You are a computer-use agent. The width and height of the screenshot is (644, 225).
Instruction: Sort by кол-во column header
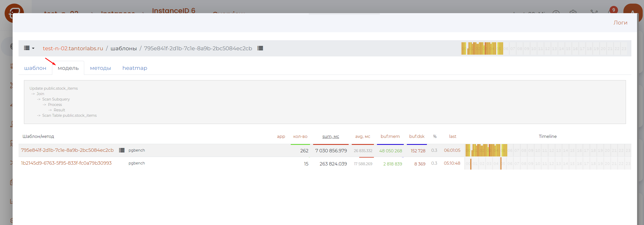pyautogui.click(x=300, y=136)
